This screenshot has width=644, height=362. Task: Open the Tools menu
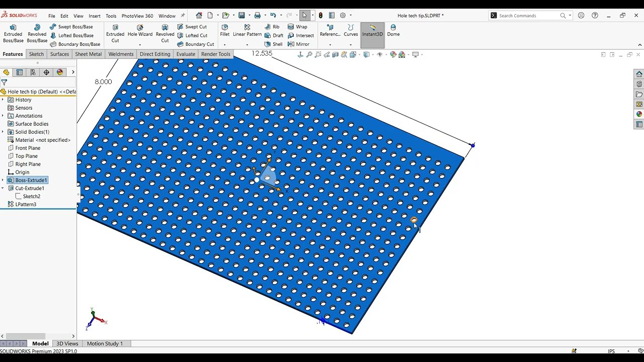click(111, 16)
